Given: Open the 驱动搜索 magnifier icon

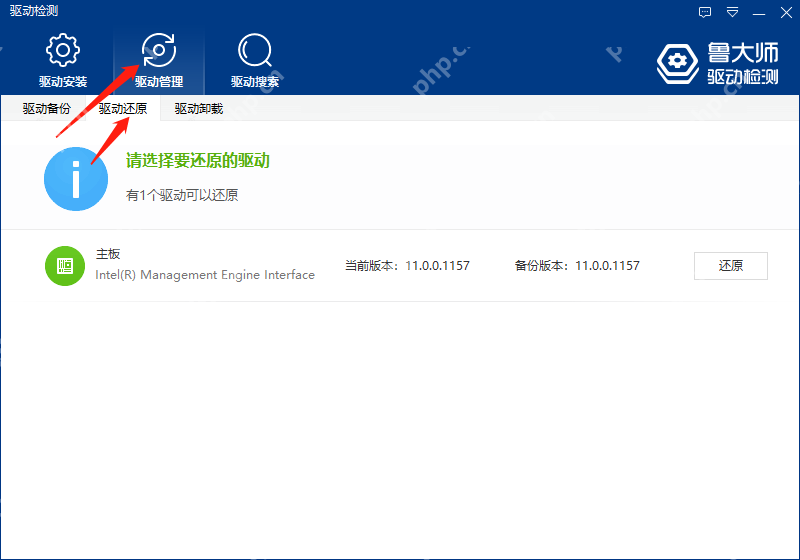Looking at the screenshot, I should (255, 50).
